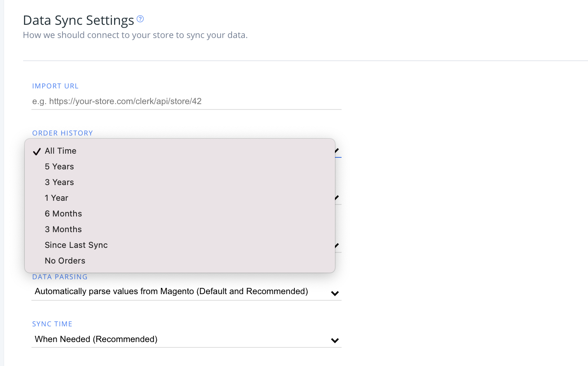The height and width of the screenshot is (366, 588).
Task: Pick the 1 Year option
Action: 57,198
